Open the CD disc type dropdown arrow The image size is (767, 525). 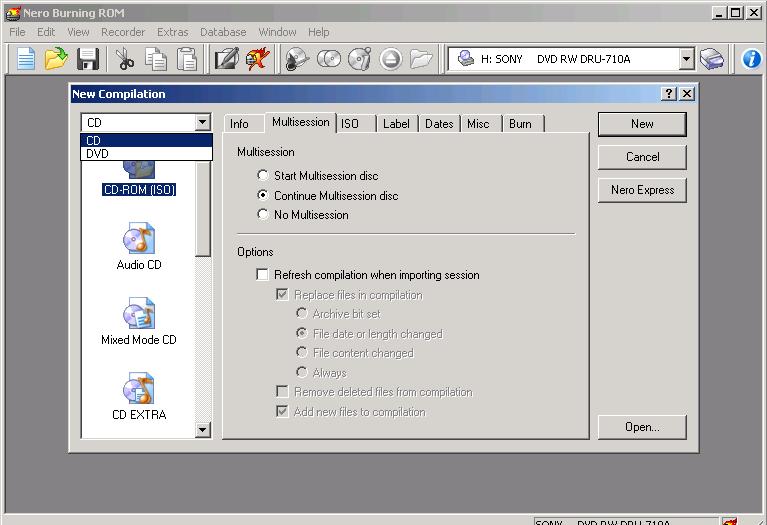click(202, 122)
